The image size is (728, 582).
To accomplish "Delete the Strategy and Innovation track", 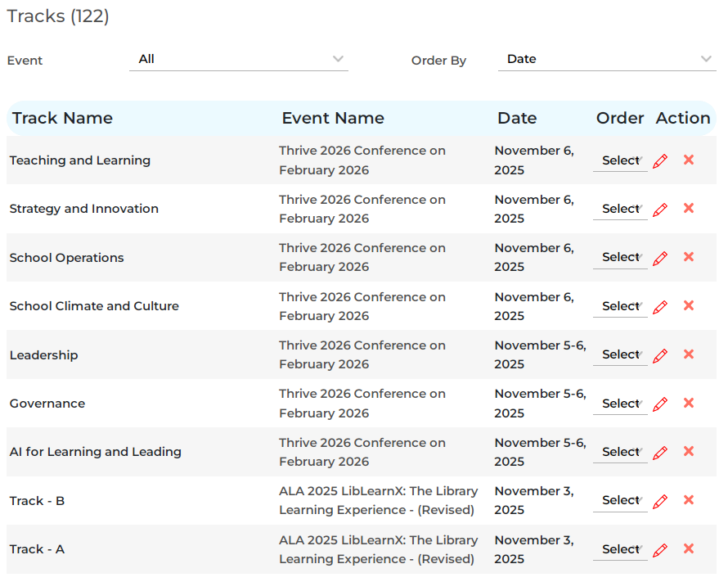I will pyautogui.click(x=689, y=209).
